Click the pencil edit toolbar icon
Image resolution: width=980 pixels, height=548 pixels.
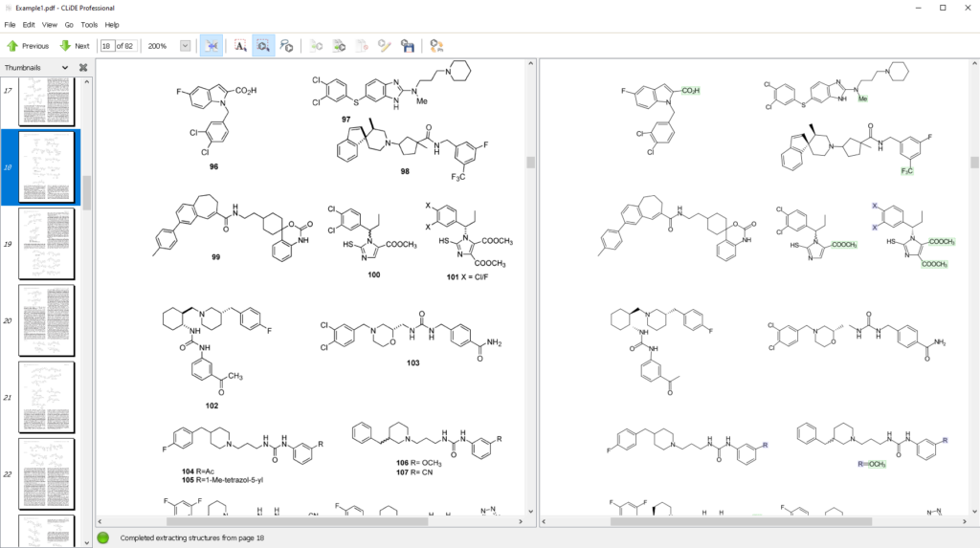385,46
